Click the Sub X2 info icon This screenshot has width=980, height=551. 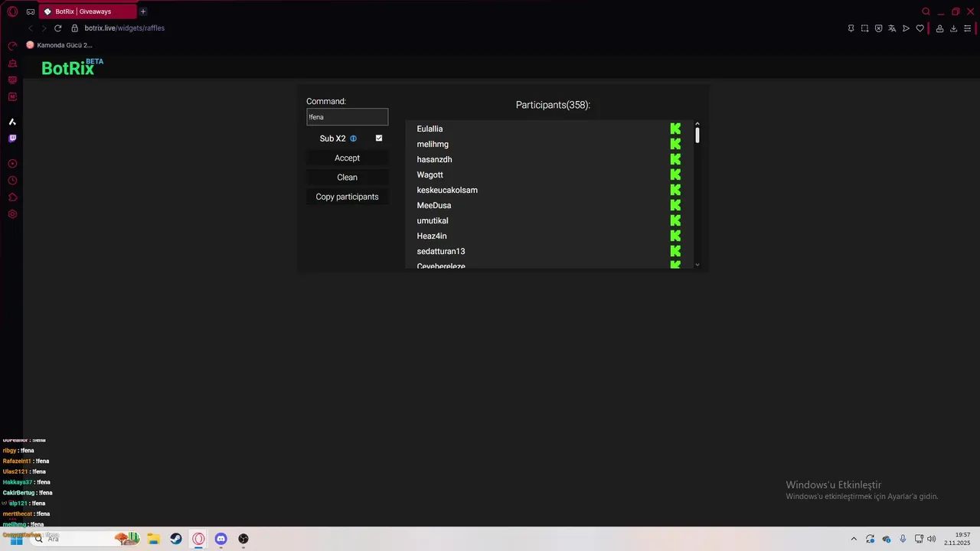(x=353, y=139)
